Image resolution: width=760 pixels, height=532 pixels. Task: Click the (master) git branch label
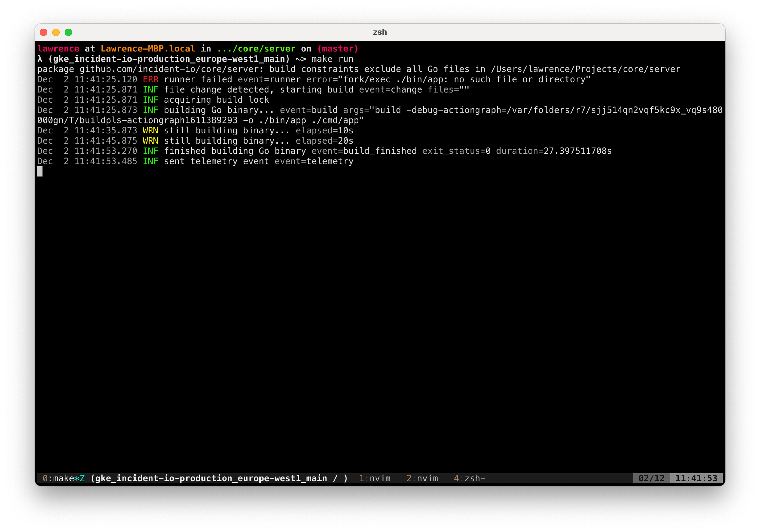coord(338,49)
